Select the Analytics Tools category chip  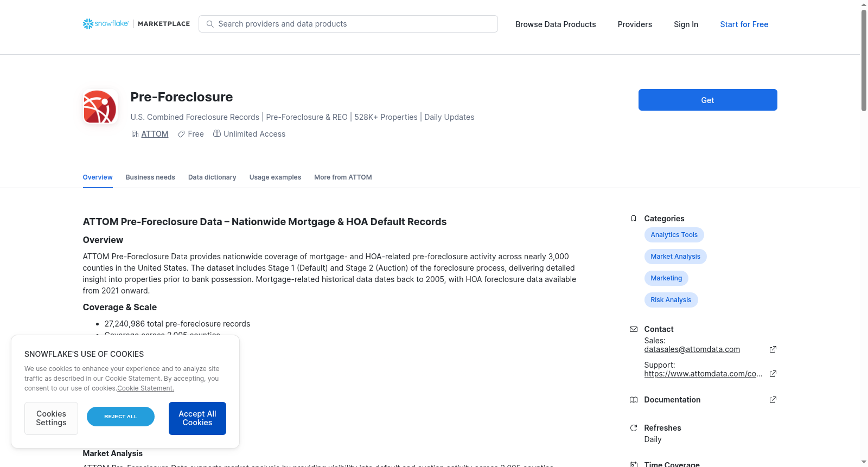(x=674, y=235)
